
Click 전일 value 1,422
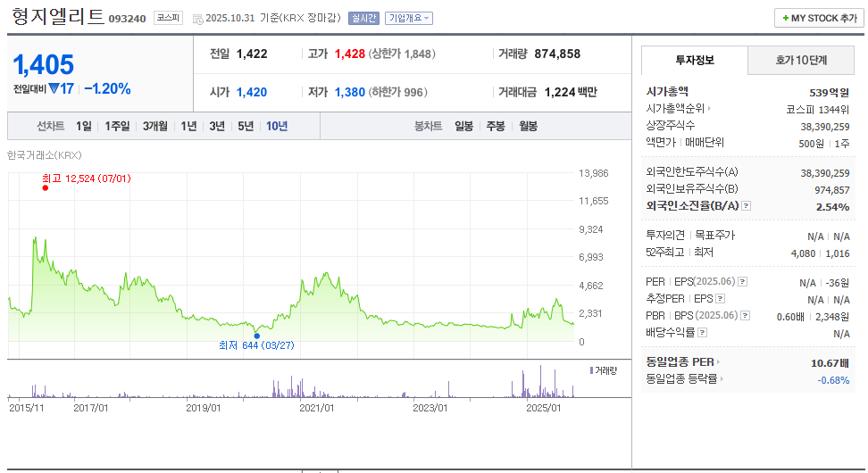pos(252,54)
